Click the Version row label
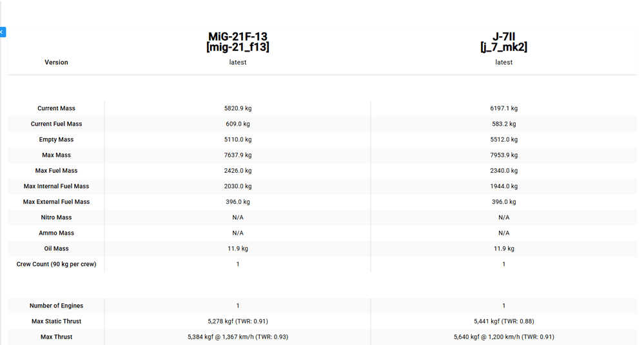The height and width of the screenshot is (345, 644). [x=56, y=63]
